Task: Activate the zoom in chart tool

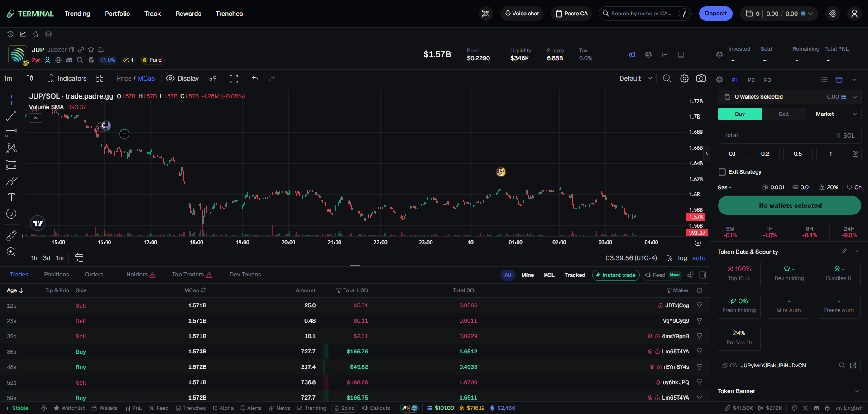Action: pyautogui.click(x=11, y=252)
